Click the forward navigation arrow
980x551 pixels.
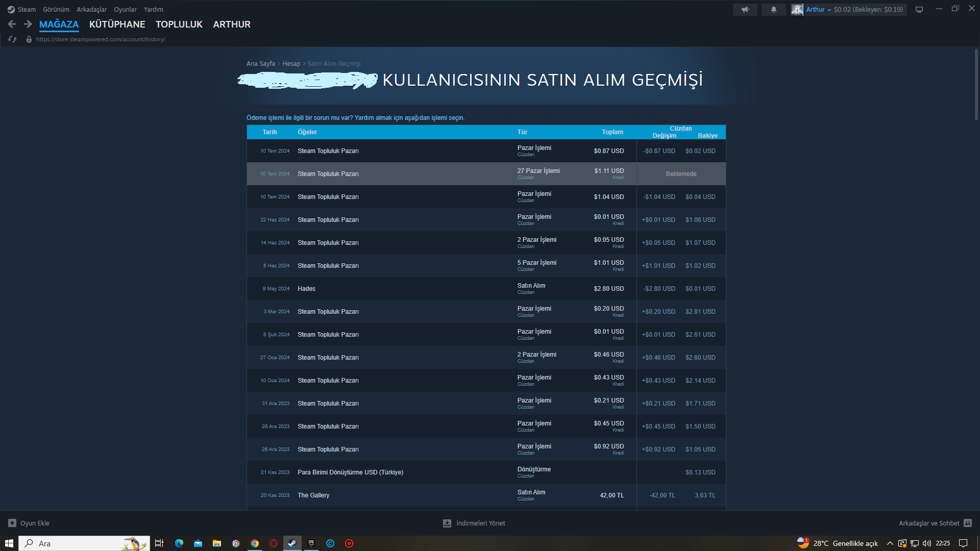28,24
